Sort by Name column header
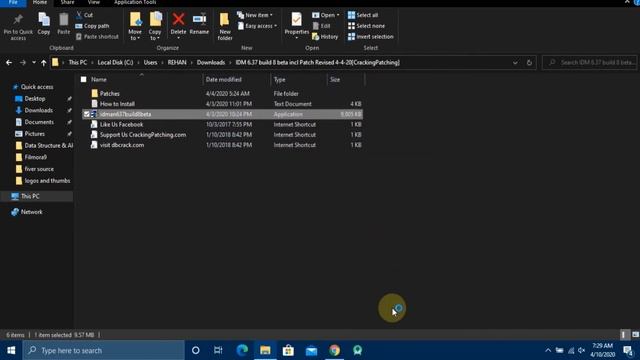The height and width of the screenshot is (360, 640). pos(99,79)
